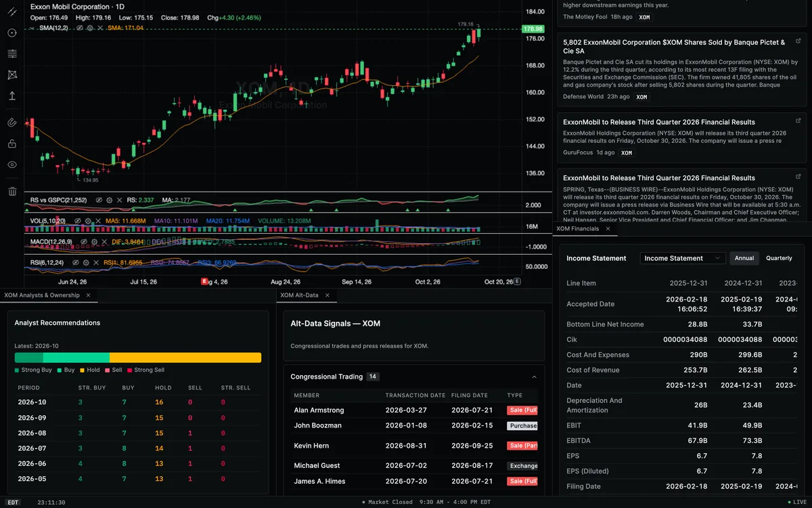
Task: Select the circle shape drawing tool
Action: pyautogui.click(x=12, y=33)
